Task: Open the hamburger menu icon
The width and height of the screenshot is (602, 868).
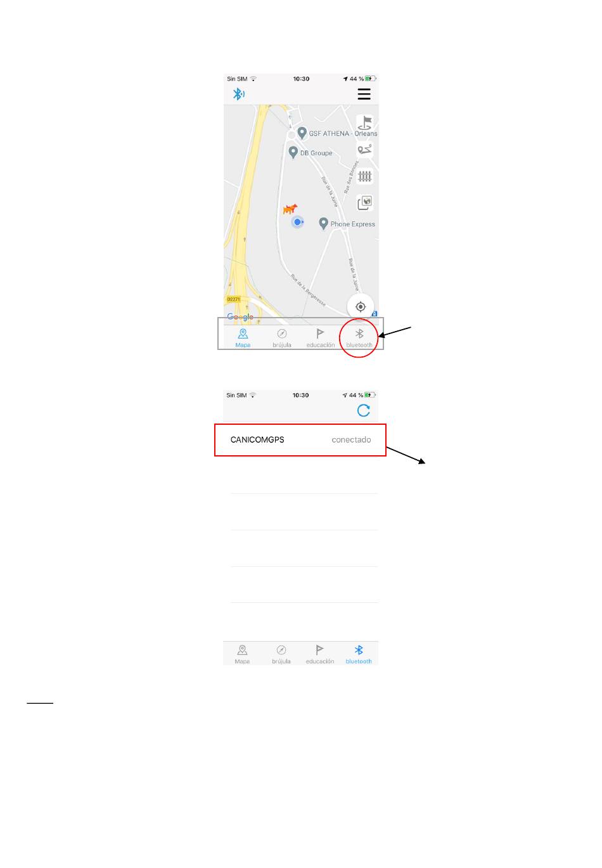Action: [x=364, y=94]
